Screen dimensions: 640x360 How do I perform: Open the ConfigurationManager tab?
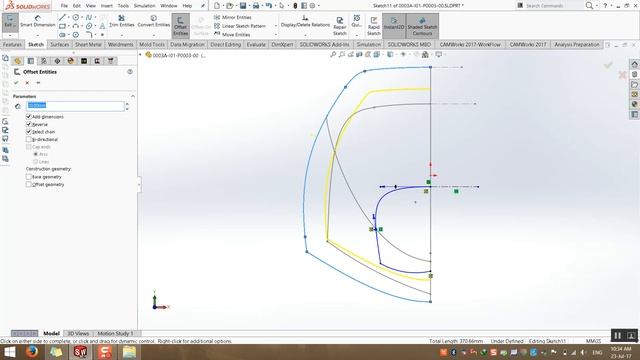pos(44,61)
